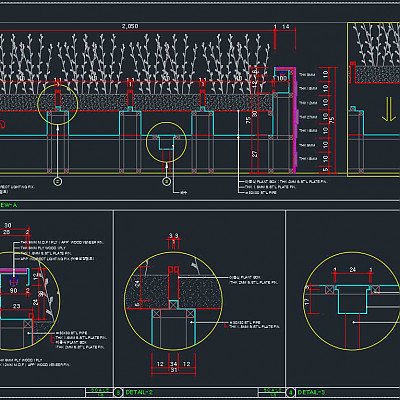The width and height of the screenshot is (400, 400).
Task: Select the 3 3 dimension above Detail-2 circle
Action: [173, 236]
